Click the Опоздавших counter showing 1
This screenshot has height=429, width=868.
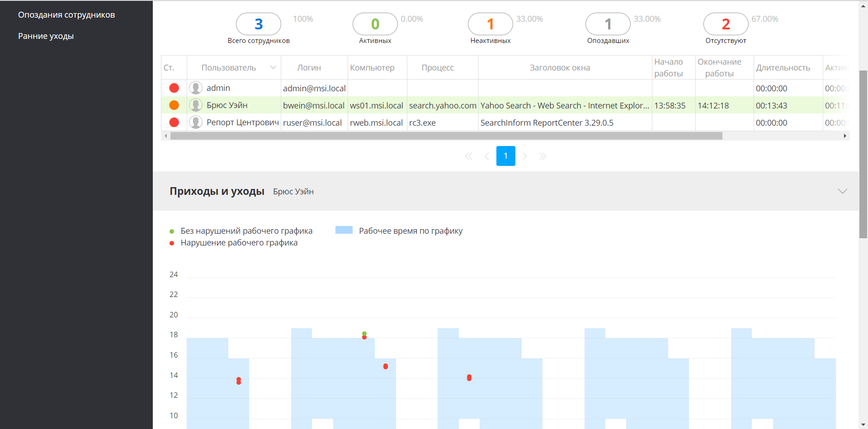608,24
